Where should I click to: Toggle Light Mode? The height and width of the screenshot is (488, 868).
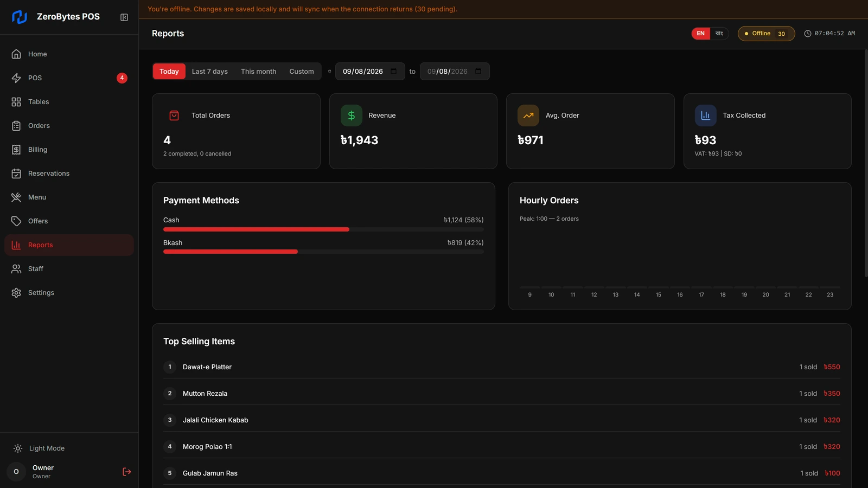pyautogui.click(x=69, y=448)
